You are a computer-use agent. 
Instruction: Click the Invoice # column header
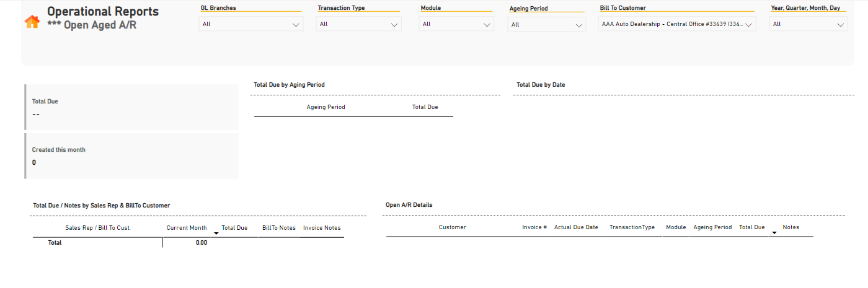pos(534,227)
